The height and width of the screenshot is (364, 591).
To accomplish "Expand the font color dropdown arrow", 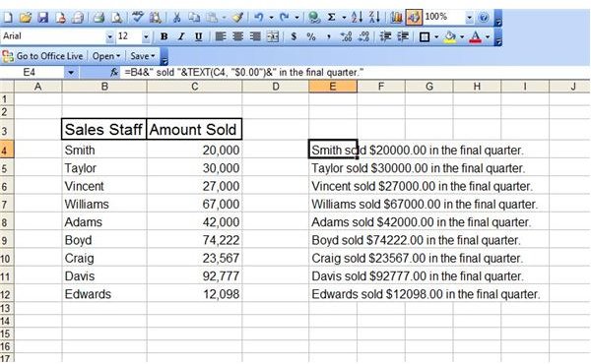I will (488, 36).
